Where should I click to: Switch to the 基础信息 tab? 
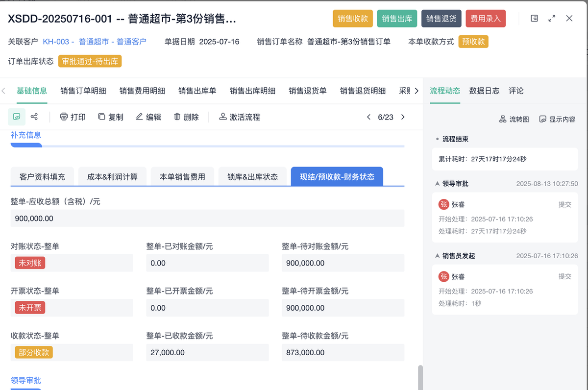[32, 91]
